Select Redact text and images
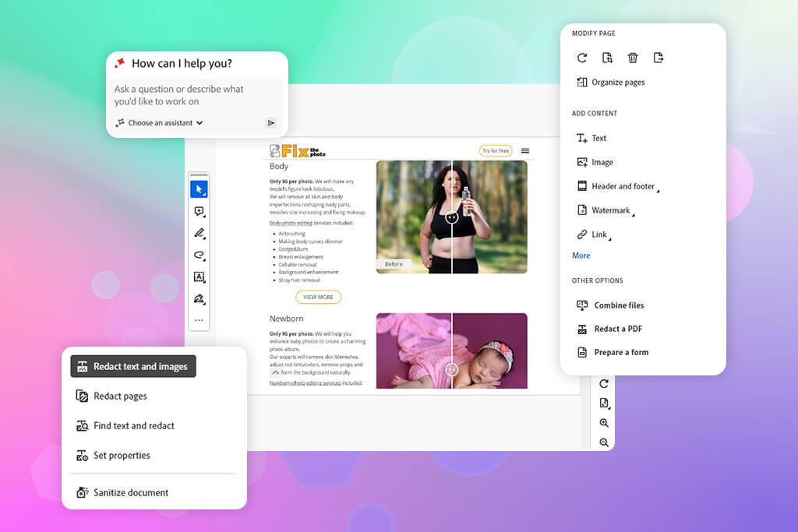The width and height of the screenshot is (798, 532). click(133, 366)
